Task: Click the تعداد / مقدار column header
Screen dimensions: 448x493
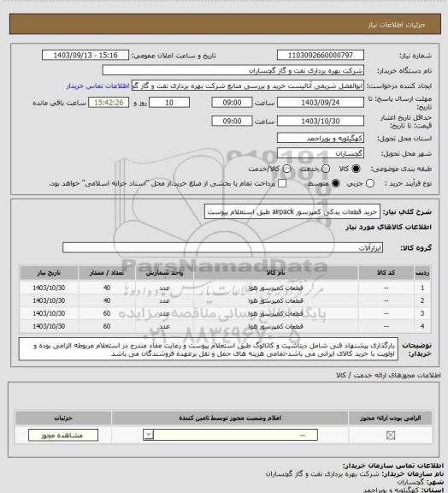Action: (x=107, y=272)
